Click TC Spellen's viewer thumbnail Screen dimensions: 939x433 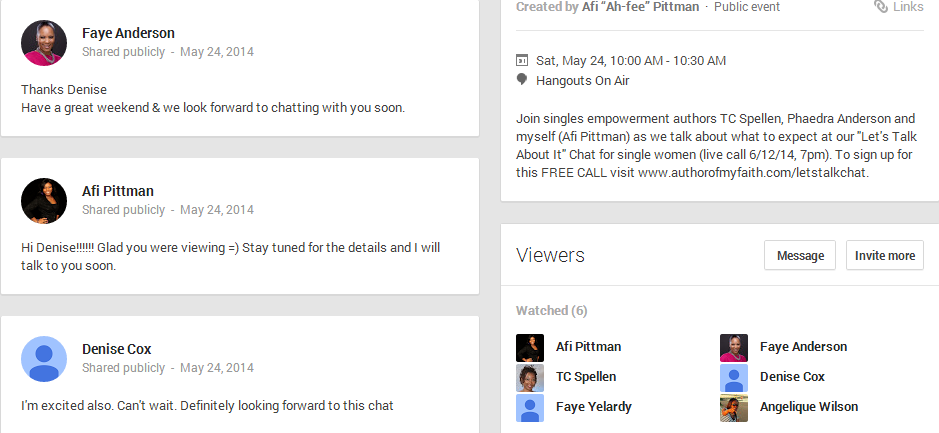tap(530, 378)
